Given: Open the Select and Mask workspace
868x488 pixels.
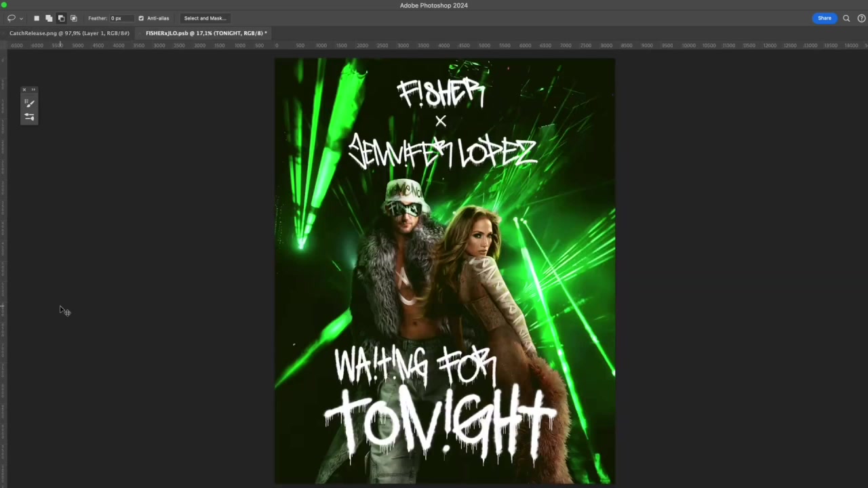Looking at the screenshot, I should (x=205, y=18).
